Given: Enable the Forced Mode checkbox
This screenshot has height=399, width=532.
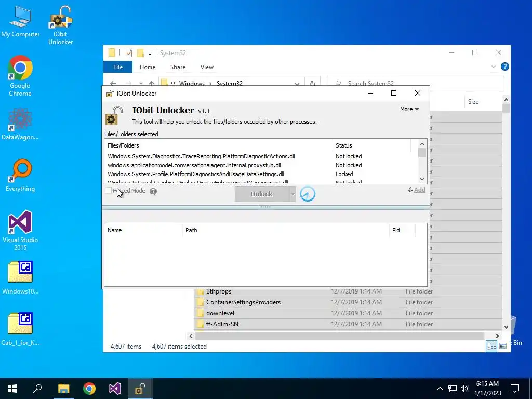Looking at the screenshot, I should 109,191.
